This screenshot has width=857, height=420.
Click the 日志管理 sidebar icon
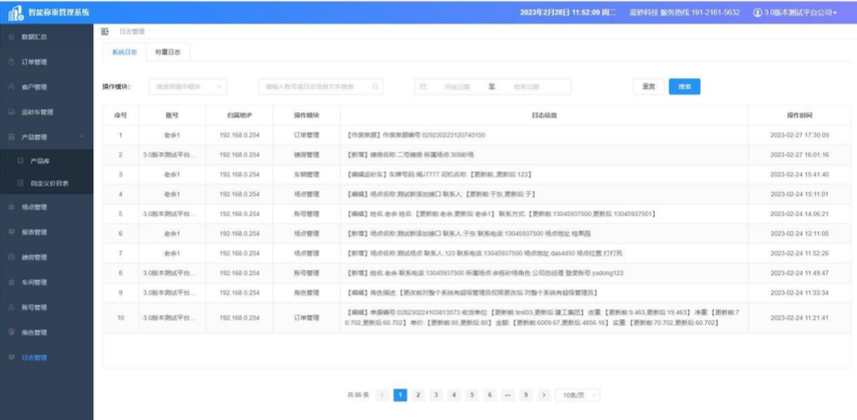[11, 358]
